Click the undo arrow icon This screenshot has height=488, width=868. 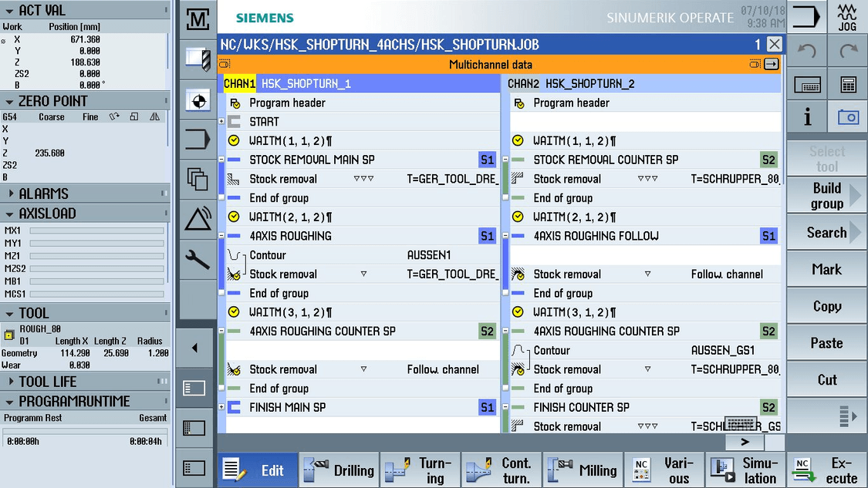pos(806,52)
